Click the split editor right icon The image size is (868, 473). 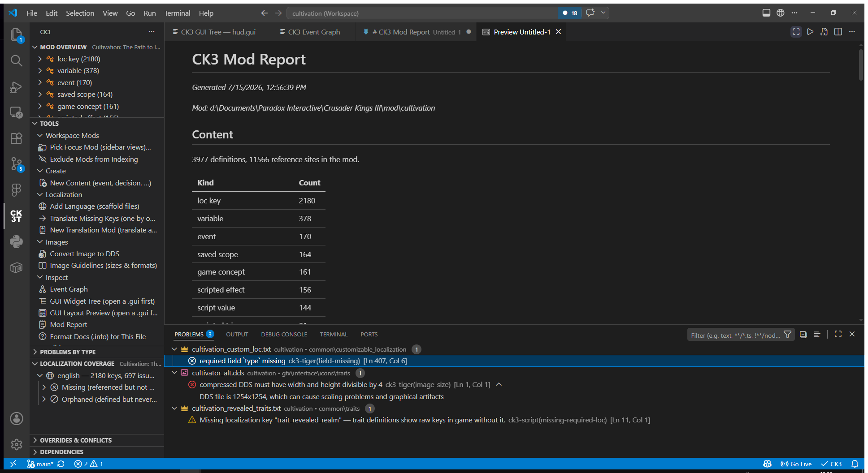pos(838,32)
